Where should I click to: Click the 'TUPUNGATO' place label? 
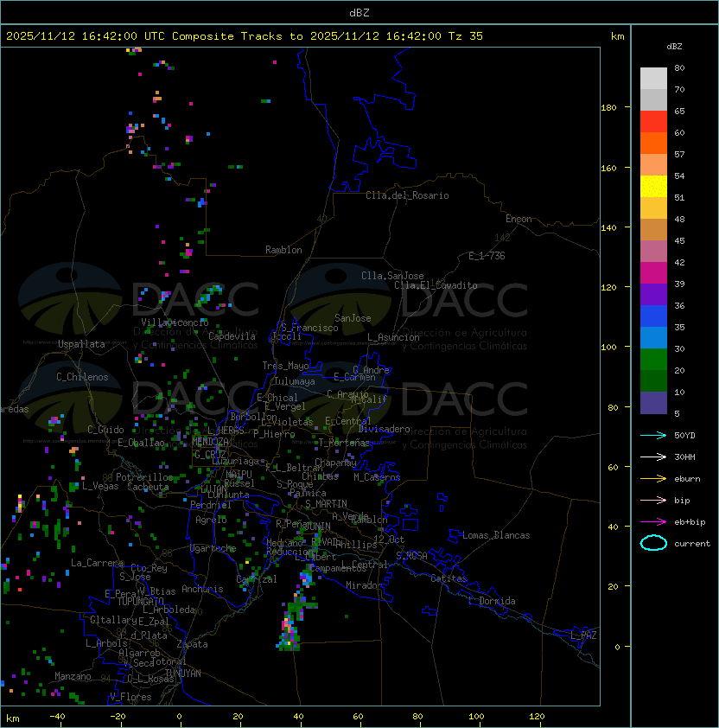140,601
